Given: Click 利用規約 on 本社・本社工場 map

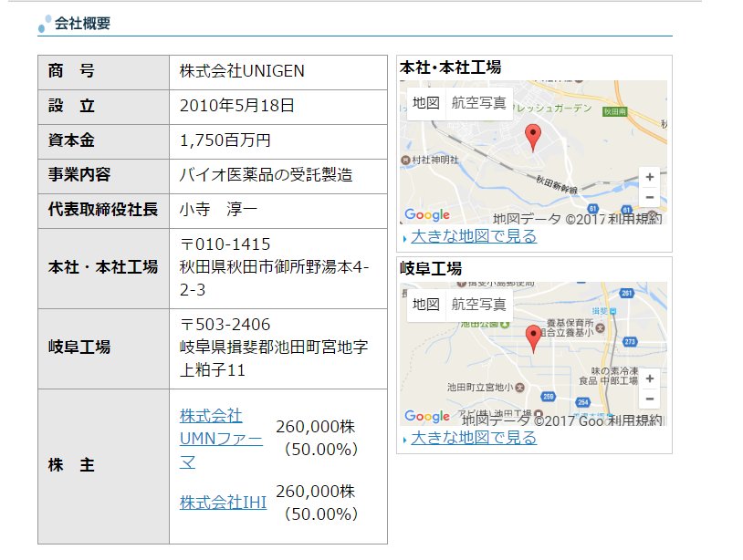Looking at the screenshot, I should (634, 218).
